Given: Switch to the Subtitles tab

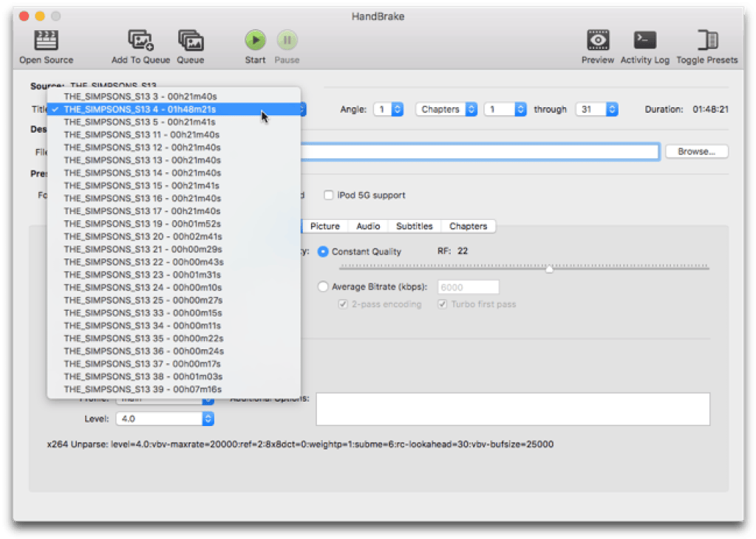Looking at the screenshot, I should (x=414, y=226).
